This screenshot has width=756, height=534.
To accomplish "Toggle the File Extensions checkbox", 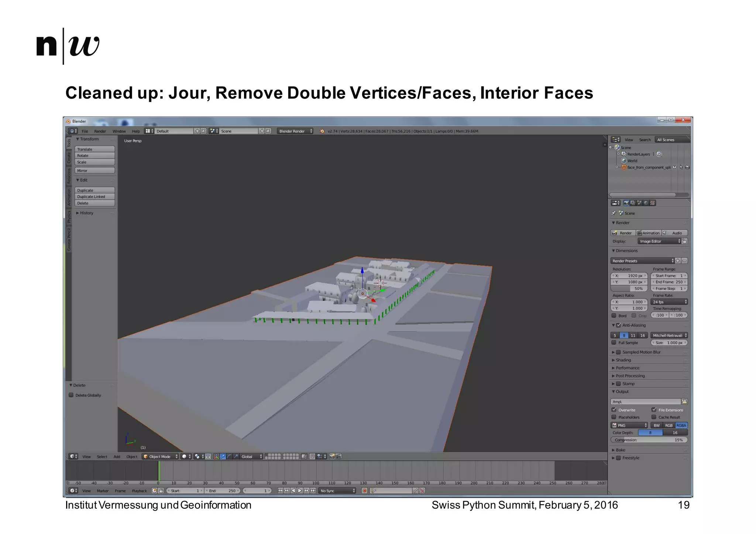I will coord(654,410).
